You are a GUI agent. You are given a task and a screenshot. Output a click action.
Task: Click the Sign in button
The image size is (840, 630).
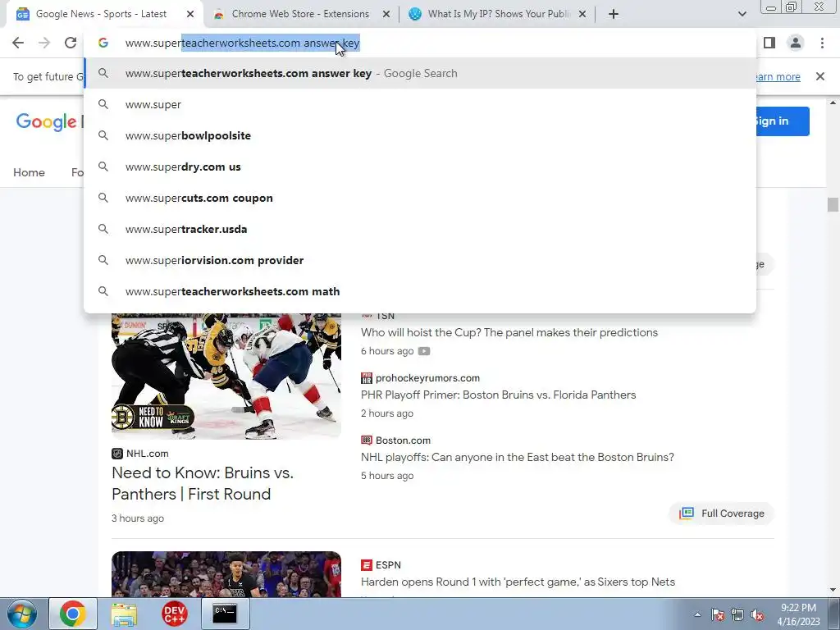[x=782, y=121]
